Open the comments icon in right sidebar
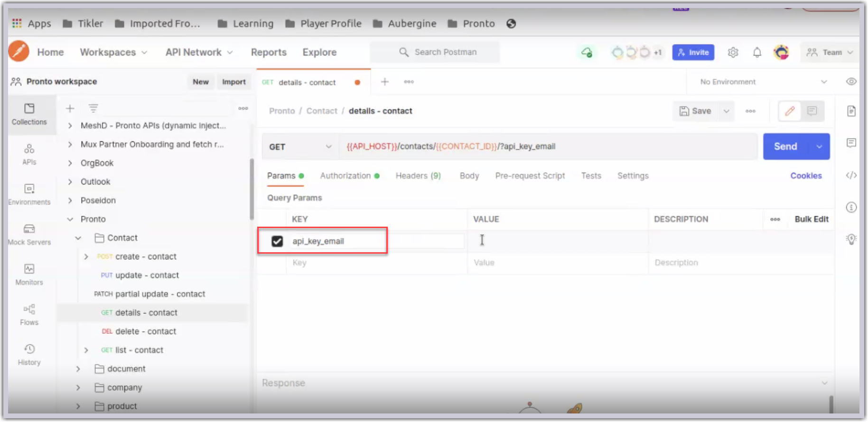Viewport: 868px width, 422px height. [x=851, y=143]
